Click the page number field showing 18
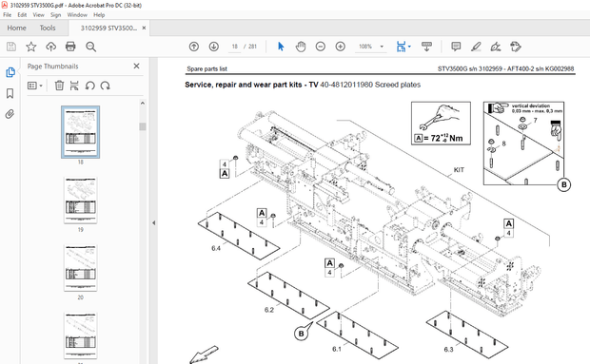Viewport: 590px width, 364px height. click(x=235, y=47)
